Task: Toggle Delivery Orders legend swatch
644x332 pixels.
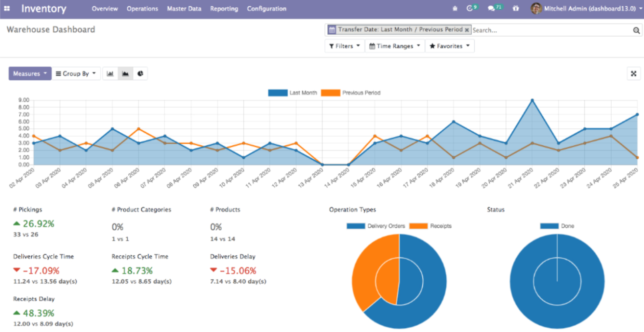Action: 356,226
